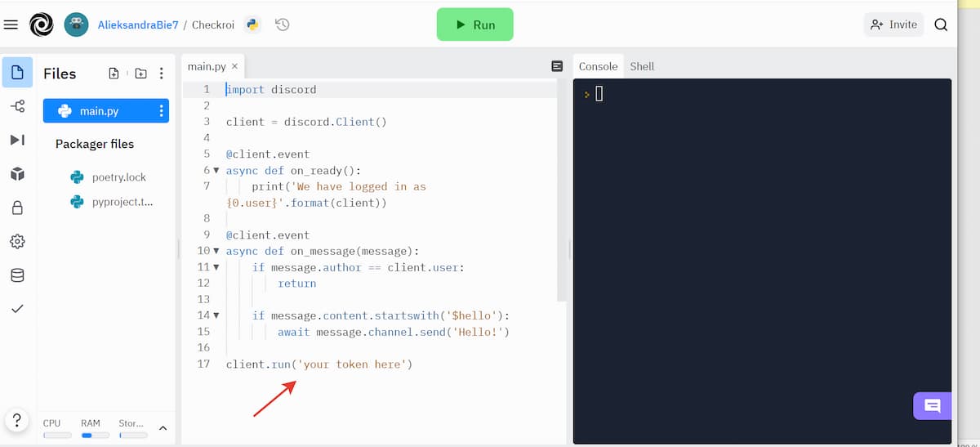Open the Packages cube icon
980x447 pixels.
pos(17,174)
